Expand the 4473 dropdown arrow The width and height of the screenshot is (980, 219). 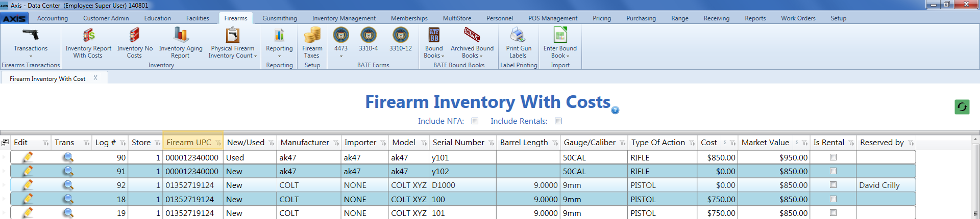pyautogui.click(x=341, y=56)
